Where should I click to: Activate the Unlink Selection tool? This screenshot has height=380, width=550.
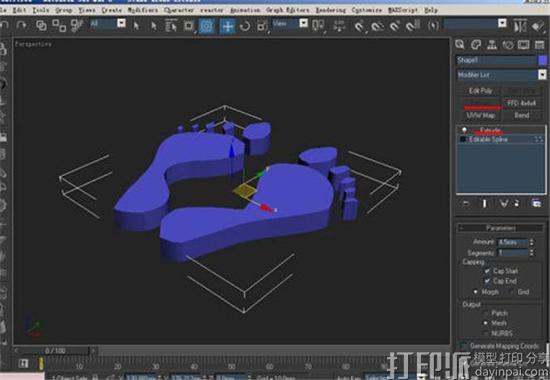coord(59,26)
